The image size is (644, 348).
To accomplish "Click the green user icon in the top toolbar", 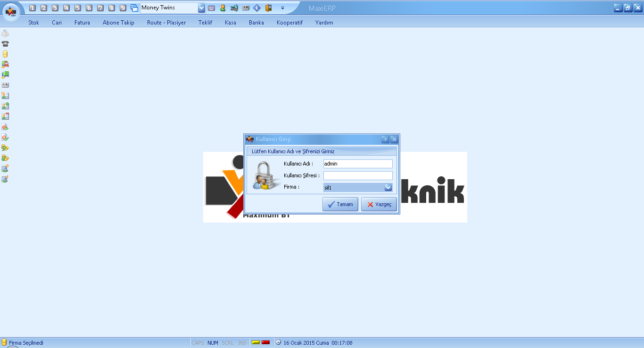I will point(223,8).
